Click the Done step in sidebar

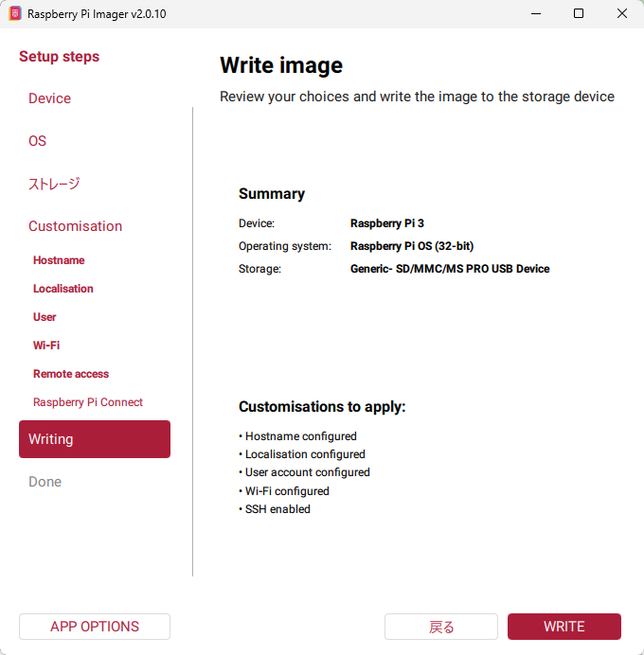(x=45, y=482)
